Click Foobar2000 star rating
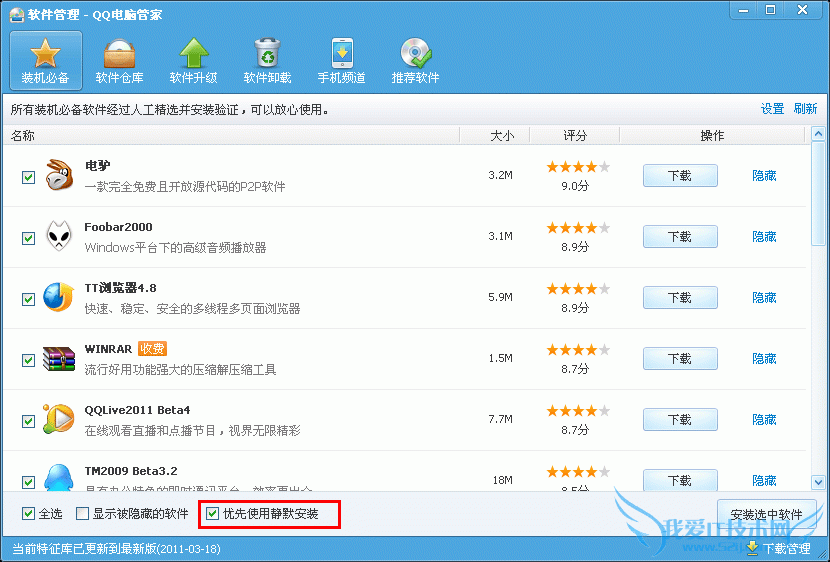The image size is (830, 562). 578,228
